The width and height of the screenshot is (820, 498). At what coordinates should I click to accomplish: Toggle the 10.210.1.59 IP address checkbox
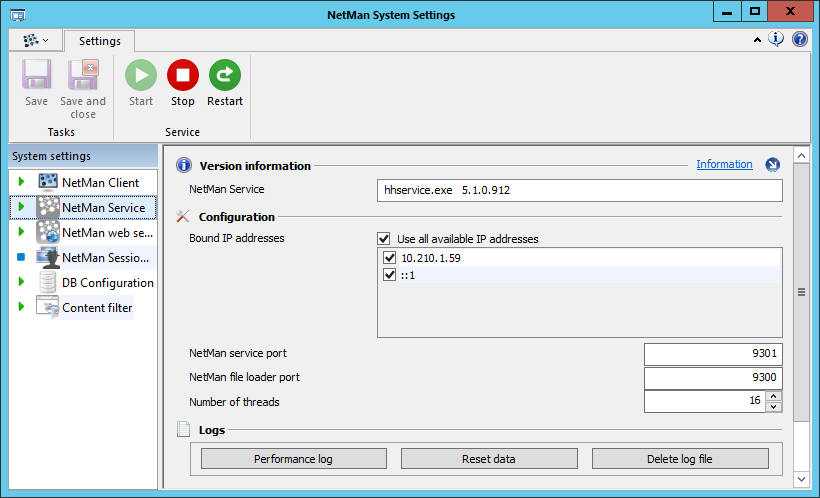390,258
